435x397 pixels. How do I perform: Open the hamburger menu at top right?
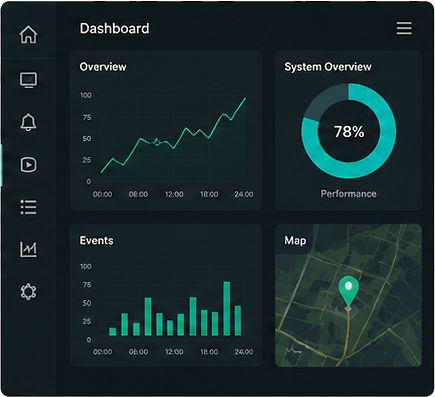404,28
